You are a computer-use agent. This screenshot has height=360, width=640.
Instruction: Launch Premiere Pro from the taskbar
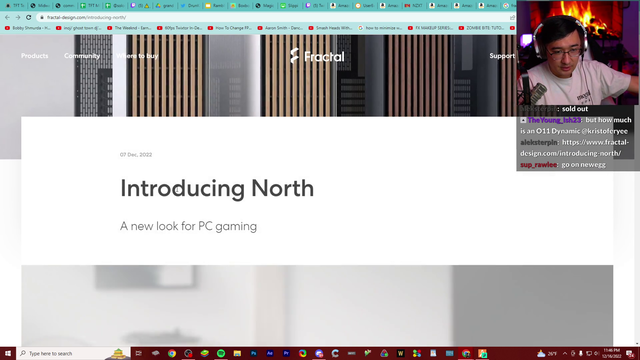[x=286, y=353]
